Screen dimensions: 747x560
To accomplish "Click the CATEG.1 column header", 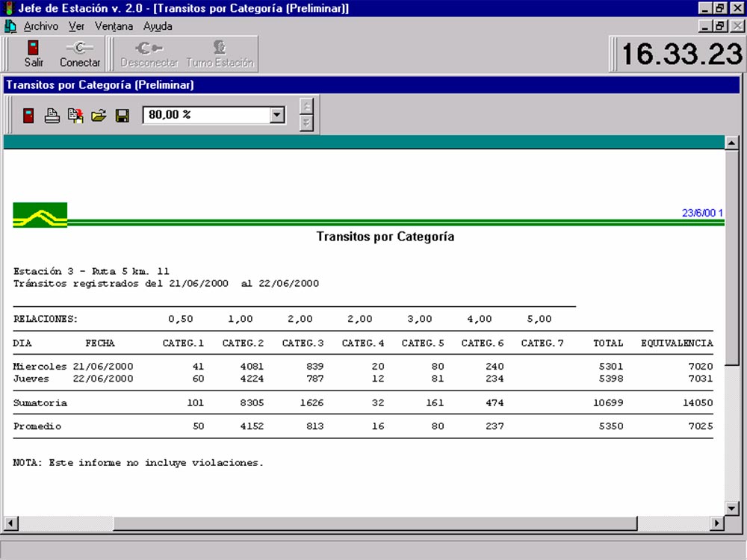I will point(183,343).
